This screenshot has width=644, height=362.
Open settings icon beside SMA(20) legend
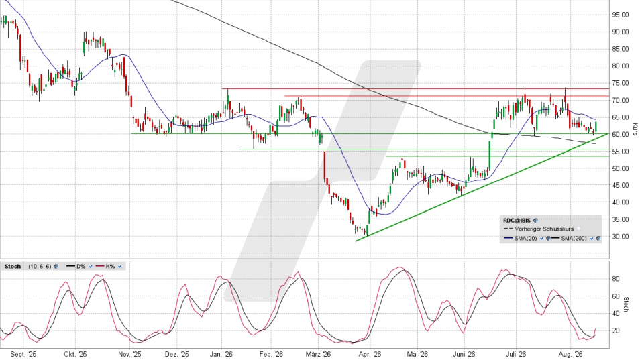pyautogui.click(x=548, y=238)
